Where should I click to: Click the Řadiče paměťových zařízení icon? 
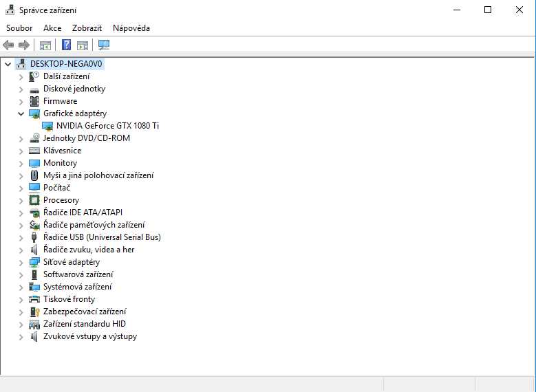(x=34, y=225)
